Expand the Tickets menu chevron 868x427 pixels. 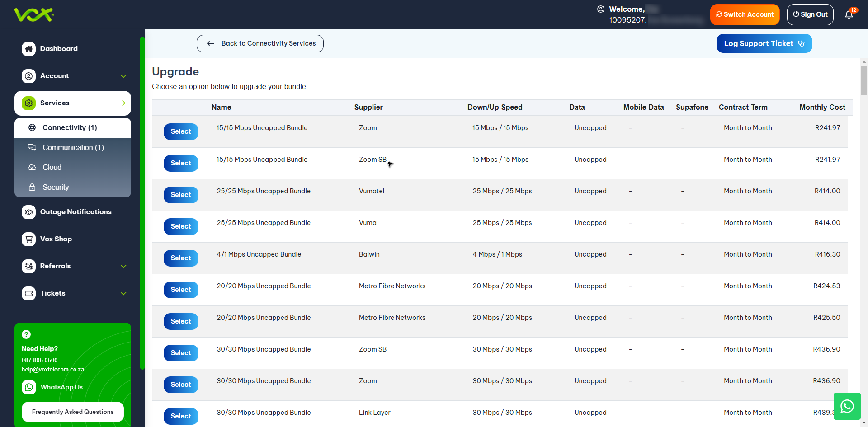(x=123, y=294)
